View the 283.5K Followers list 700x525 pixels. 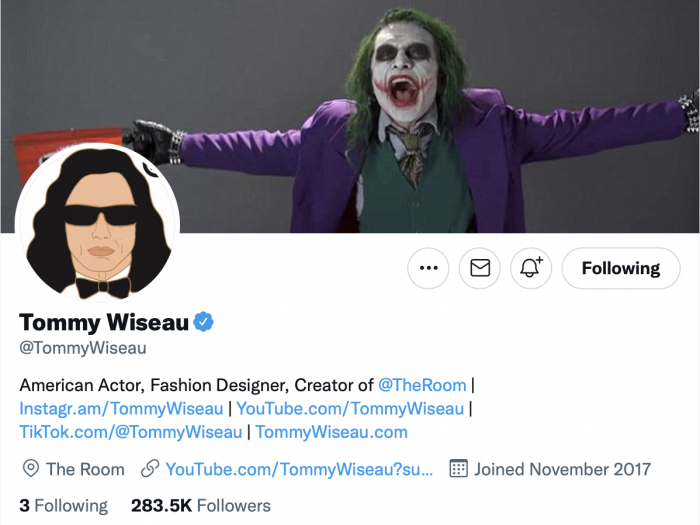200,505
